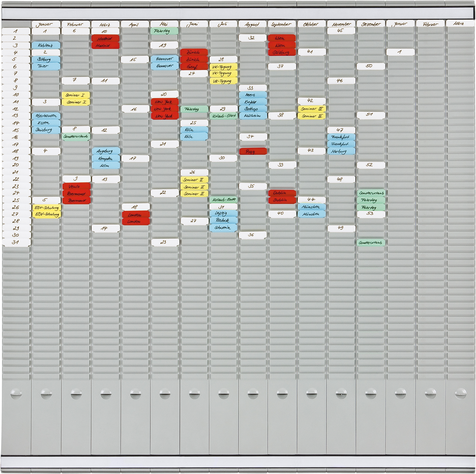Select the week 36 card in August
This screenshot has height=474, width=476.
coord(252,235)
